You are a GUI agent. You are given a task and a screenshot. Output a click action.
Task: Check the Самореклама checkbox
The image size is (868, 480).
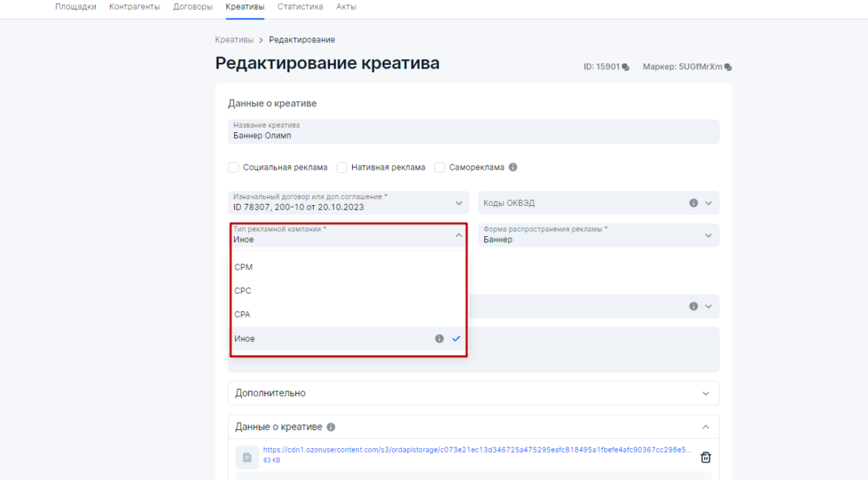click(440, 168)
